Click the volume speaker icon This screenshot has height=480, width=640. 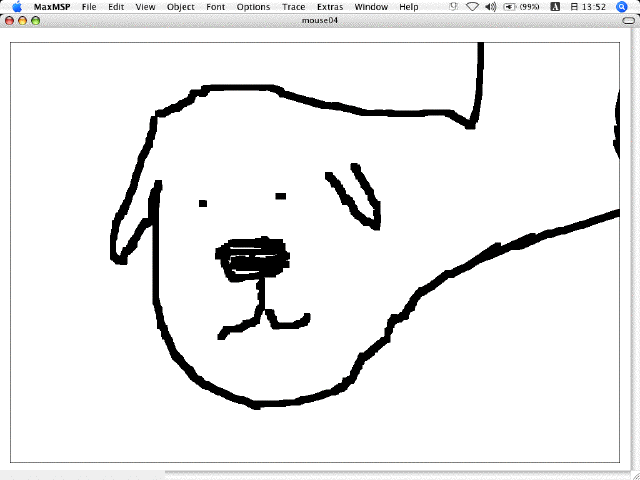coord(491,7)
